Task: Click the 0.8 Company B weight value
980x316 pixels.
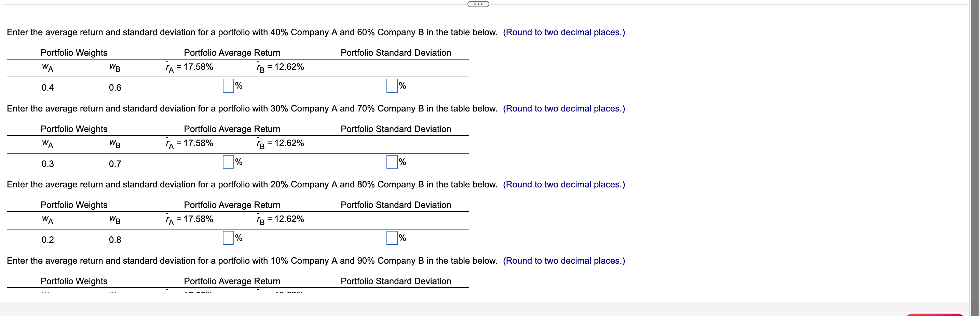Action: coord(115,240)
